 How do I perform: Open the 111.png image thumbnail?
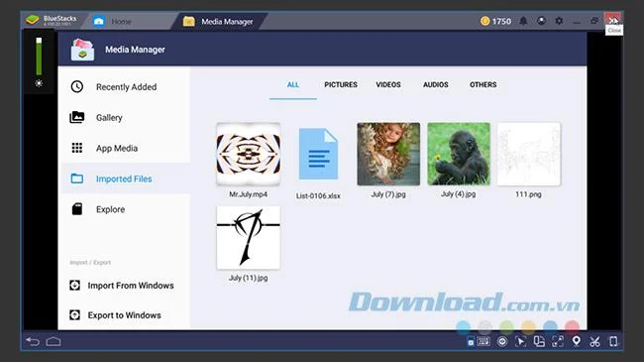529,154
